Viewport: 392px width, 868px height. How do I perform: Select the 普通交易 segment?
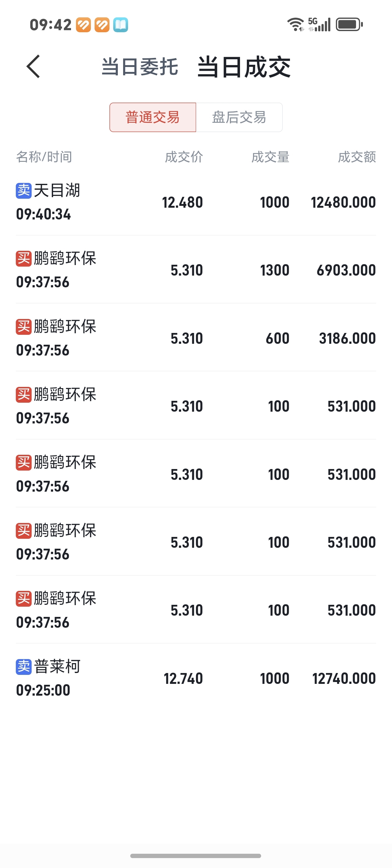[153, 117]
